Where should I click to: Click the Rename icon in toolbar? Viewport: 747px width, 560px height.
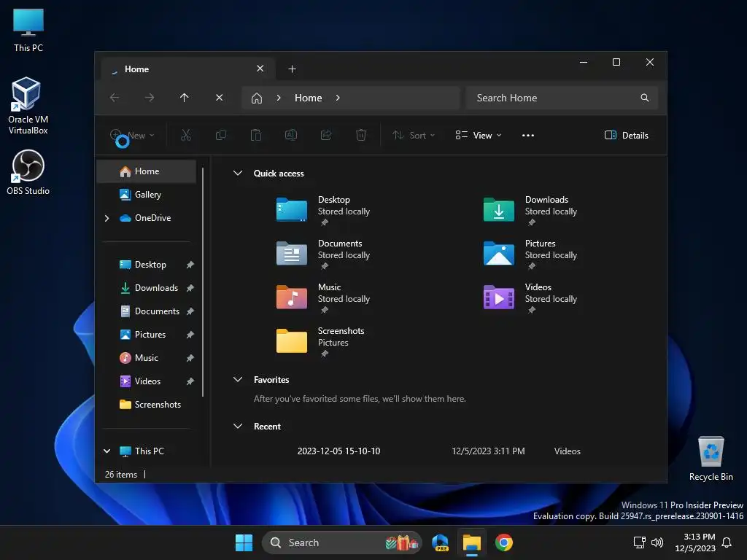tap(291, 135)
